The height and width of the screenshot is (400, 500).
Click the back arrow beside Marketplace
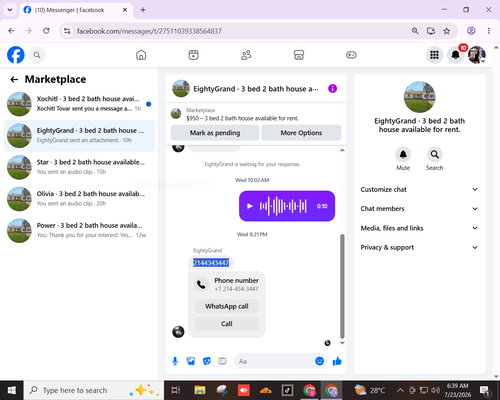(14, 79)
